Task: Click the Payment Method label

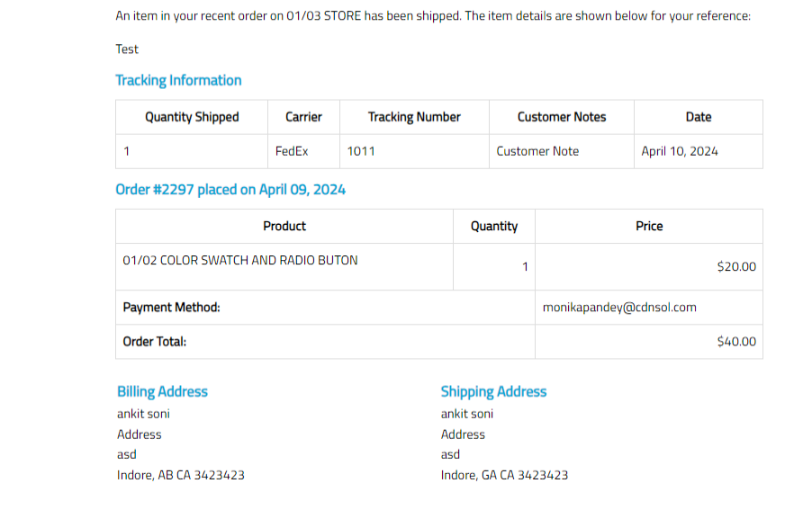Action: click(x=171, y=308)
